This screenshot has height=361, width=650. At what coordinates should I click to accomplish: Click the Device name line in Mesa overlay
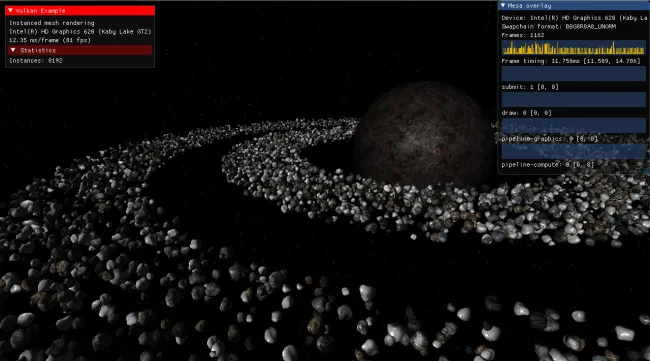(574, 18)
